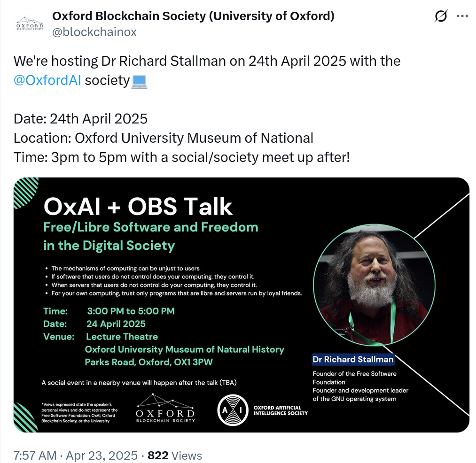Open the tweet timestamp 7:57 AM
The width and height of the screenshot is (476, 463).
point(35,455)
